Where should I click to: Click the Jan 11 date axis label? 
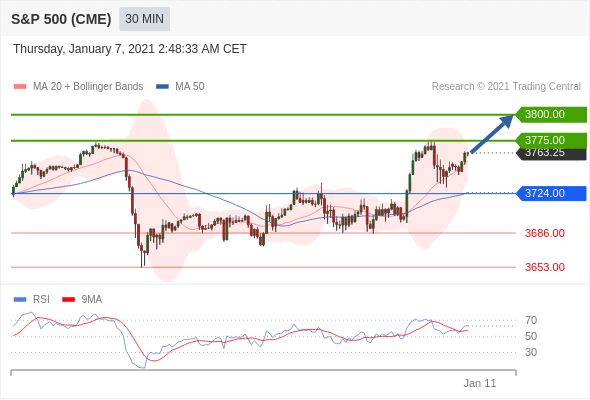point(480,383)
